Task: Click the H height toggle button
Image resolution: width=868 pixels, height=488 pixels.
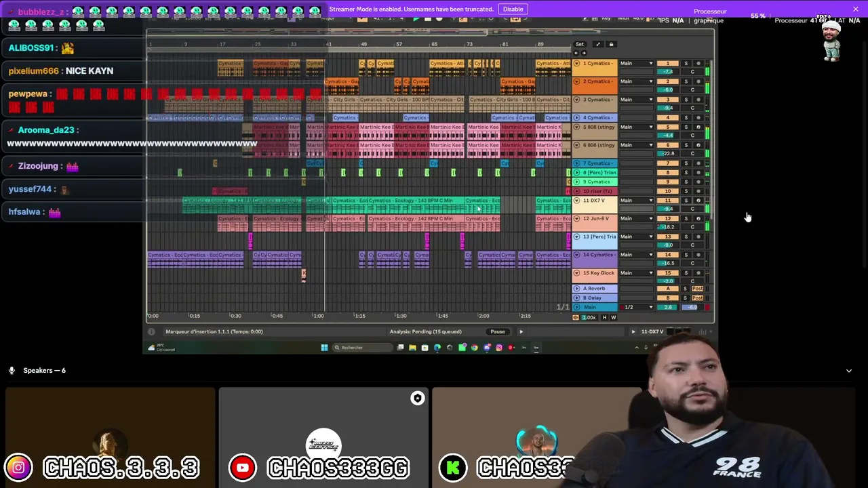Action: pyautogui.click(x=605, y=317)
